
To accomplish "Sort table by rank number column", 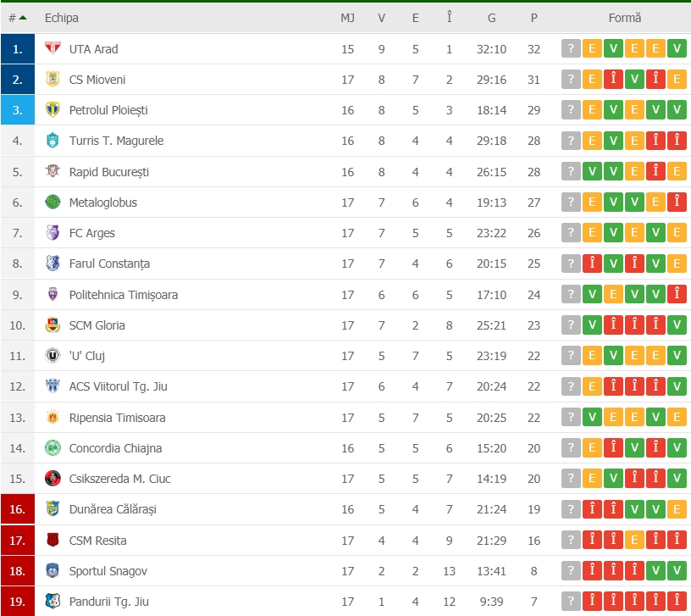I will tap(17, 18).
